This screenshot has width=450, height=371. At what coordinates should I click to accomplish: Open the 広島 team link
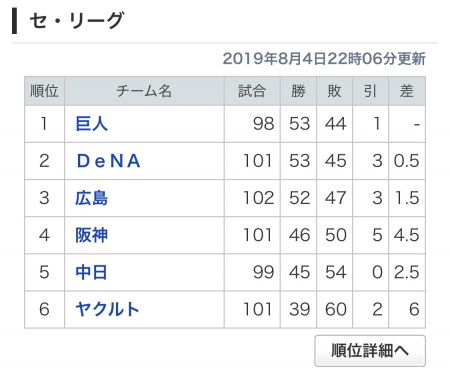click(x=92, y=198)
